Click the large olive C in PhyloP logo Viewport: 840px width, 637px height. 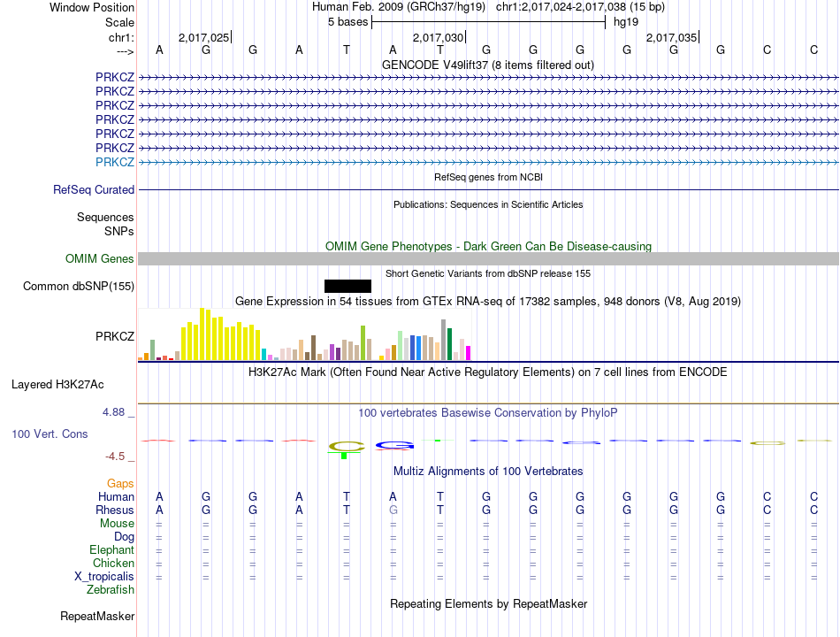tap(346, 446)
